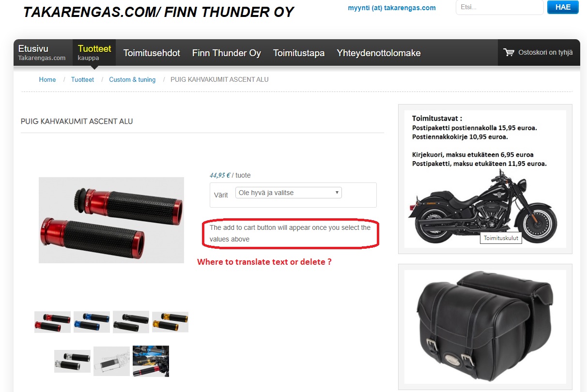Open Finn Thunder Oy menu item
Screen dimensions: 587x392
click(227, 53)
